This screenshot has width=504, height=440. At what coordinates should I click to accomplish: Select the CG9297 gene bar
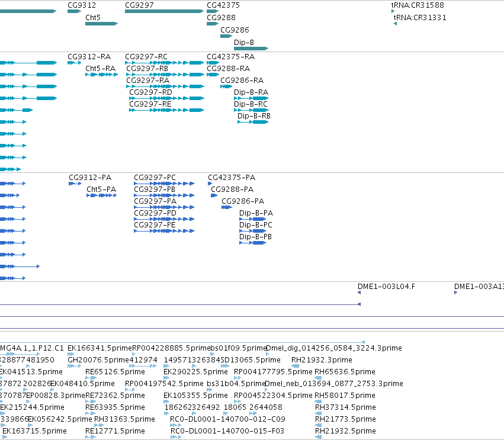point(164,11)
